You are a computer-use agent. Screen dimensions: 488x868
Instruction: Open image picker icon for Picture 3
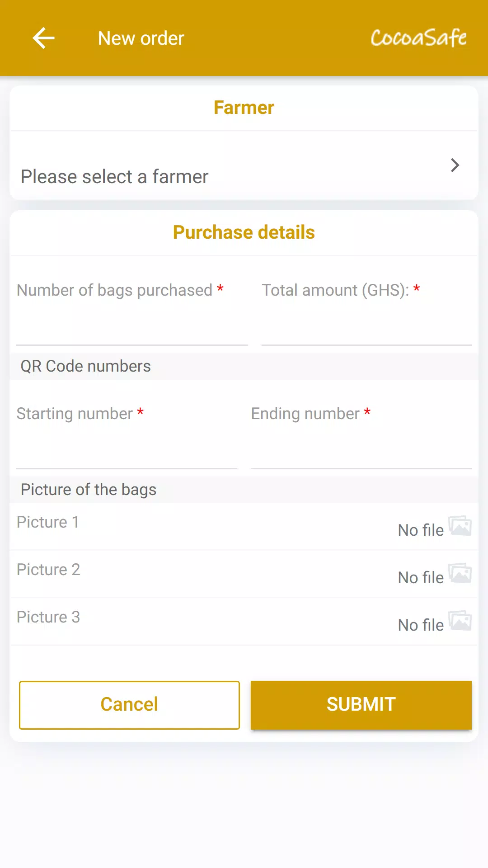pyautogui.click(x=460, y=621)
